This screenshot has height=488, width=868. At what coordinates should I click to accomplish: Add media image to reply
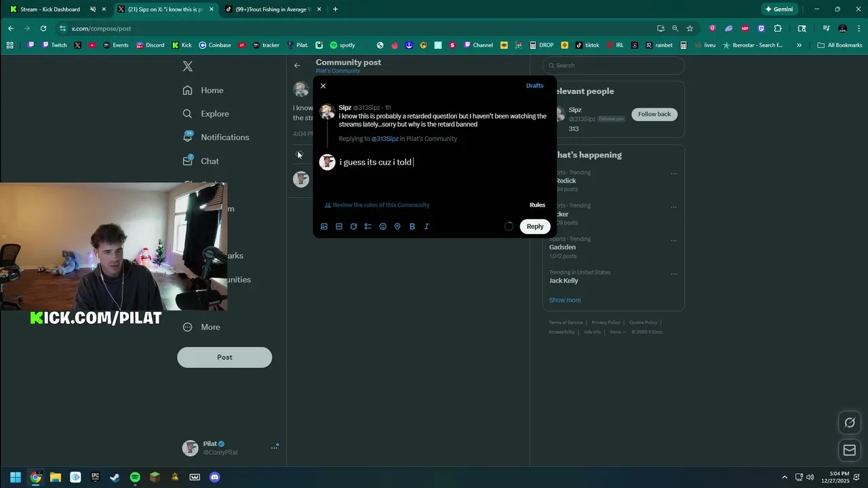click(324, 226)
